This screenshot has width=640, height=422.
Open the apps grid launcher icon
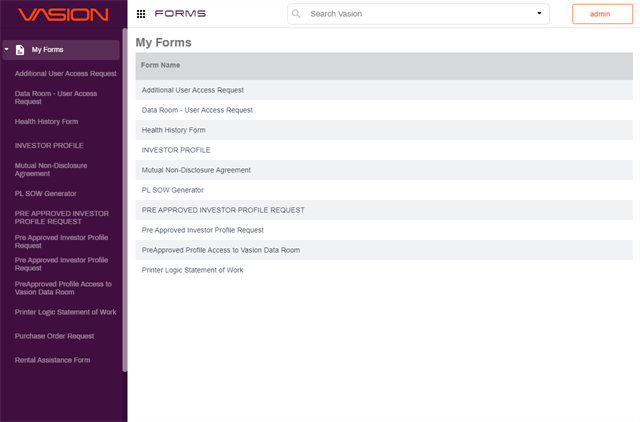click(141, 14)
